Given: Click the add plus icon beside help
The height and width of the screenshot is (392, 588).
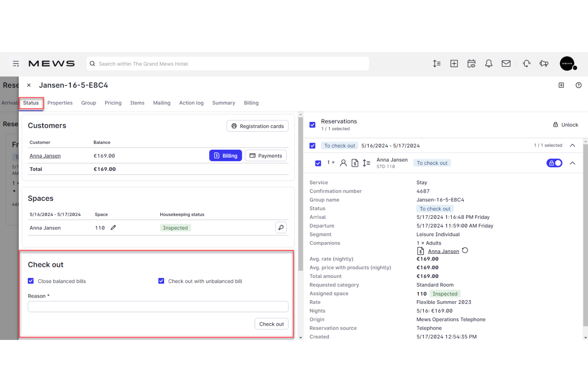Looking at the screenshot, I should pyautogui.click(x=561, y=85).
